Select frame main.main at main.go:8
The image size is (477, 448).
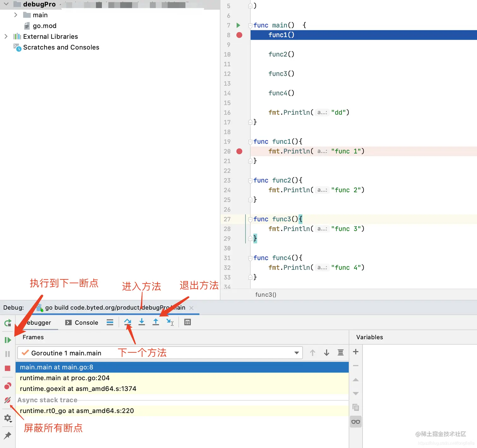pos(182,367)
